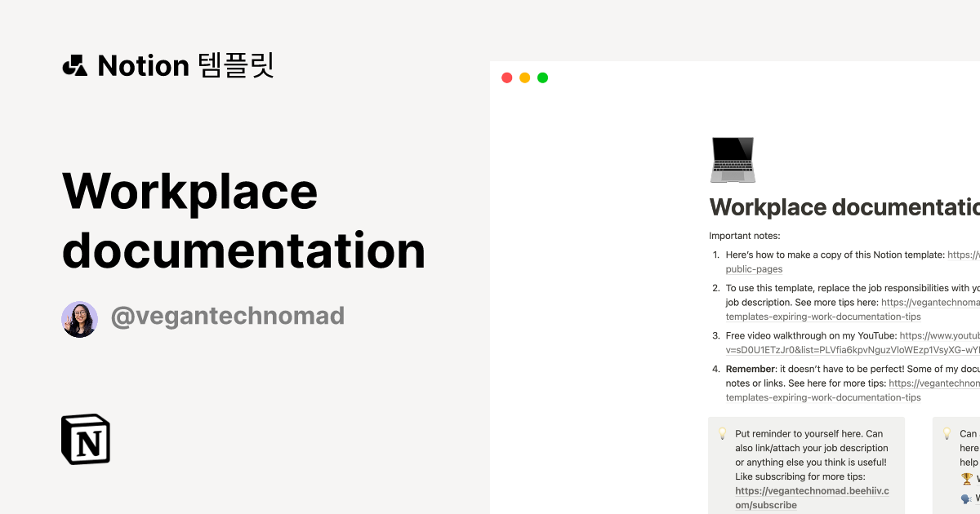Viewport: 980px width, 514px height.
Task: Click the creator avatar photo
Action: (x=79, y=316)
